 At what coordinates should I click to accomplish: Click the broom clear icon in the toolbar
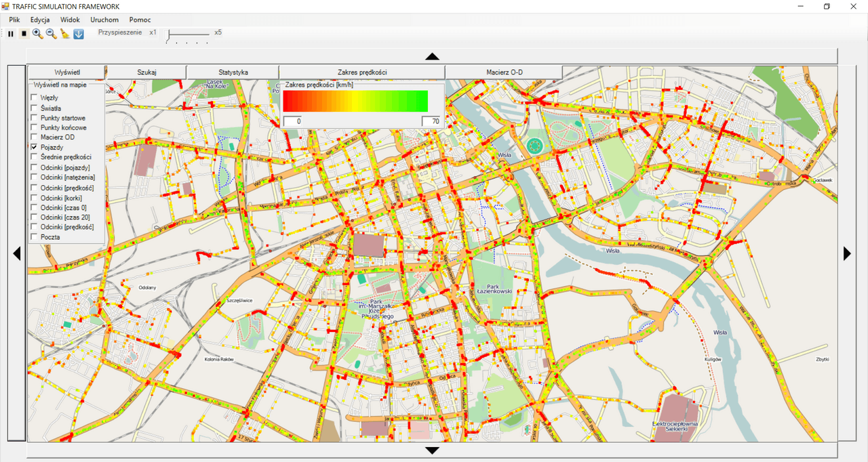(65, 33)
